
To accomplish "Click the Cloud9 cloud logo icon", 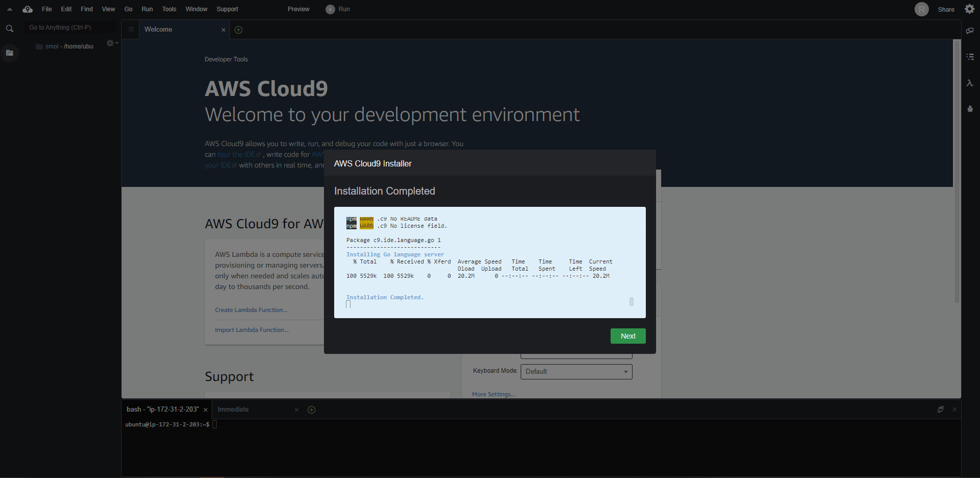I will pos(28,9).
